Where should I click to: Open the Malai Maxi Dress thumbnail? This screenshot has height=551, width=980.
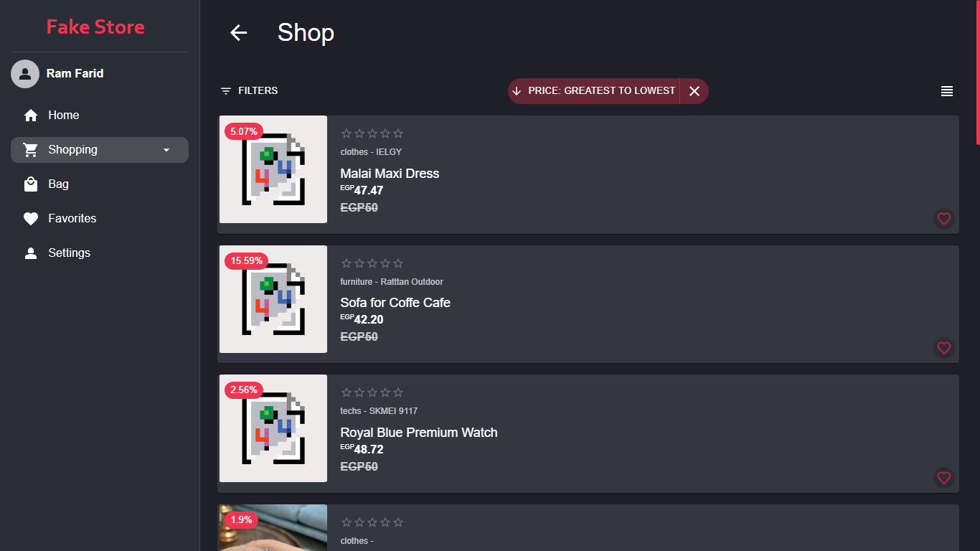tap(273, 169)
